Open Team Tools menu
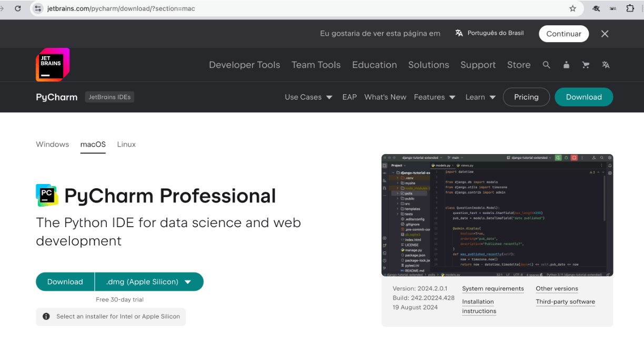Image resolution: width=644 pixels, height=347 pixels. 316,65
